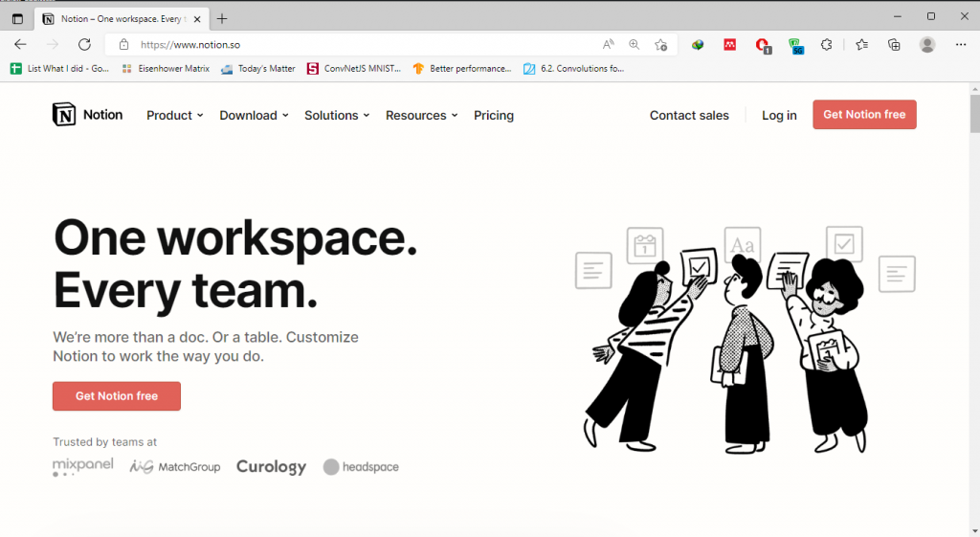Open the Today's Matter bookmark
Viewport: 980px width, 537px height.
point(258,69)
